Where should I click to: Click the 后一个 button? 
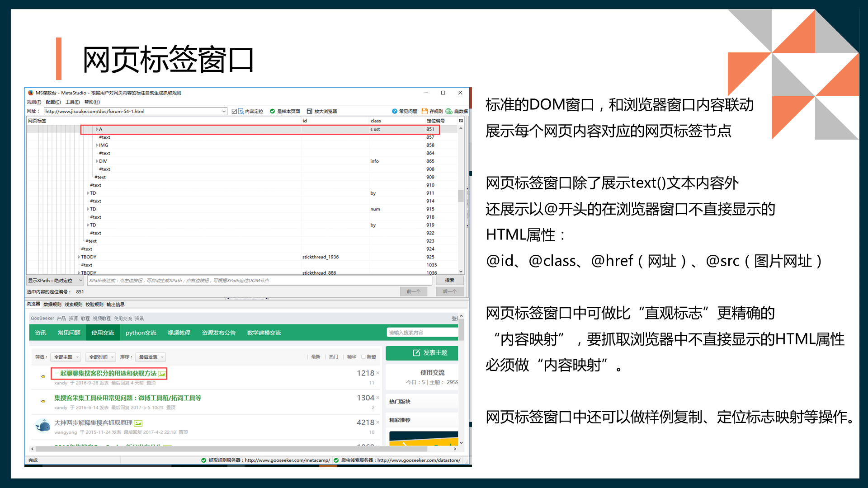(449, 291)
